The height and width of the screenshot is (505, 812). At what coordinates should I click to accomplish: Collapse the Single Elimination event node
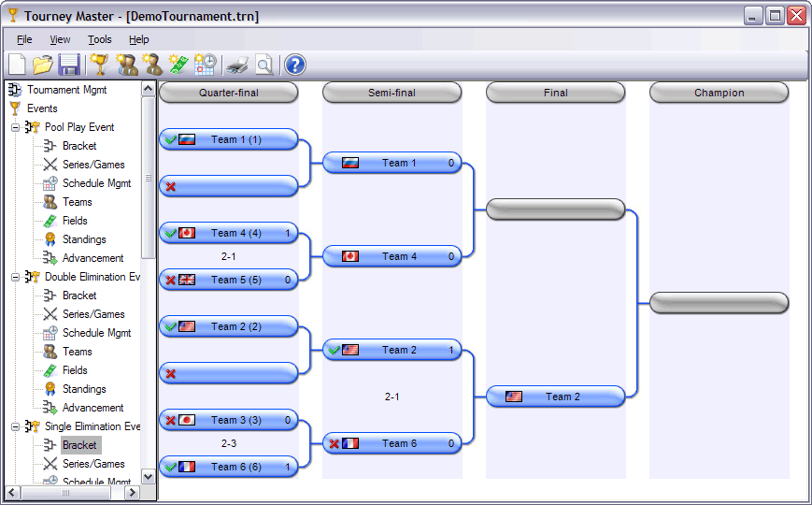[x=16, y=426]
